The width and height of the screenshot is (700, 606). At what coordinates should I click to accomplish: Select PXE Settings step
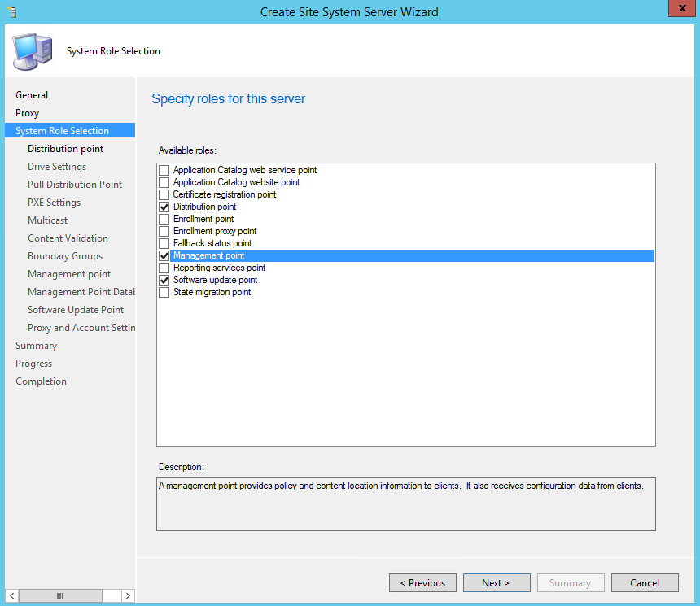(54, 203)
